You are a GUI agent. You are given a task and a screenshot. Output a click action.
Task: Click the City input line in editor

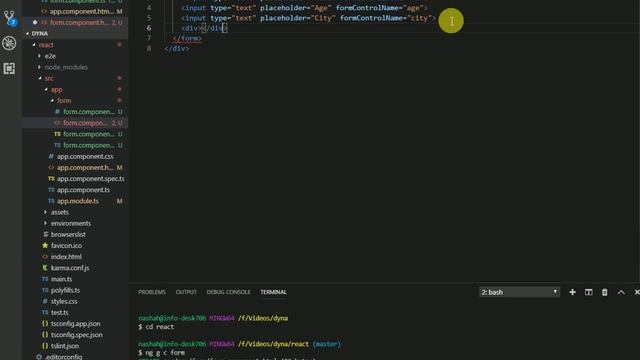tap(308, 18)
